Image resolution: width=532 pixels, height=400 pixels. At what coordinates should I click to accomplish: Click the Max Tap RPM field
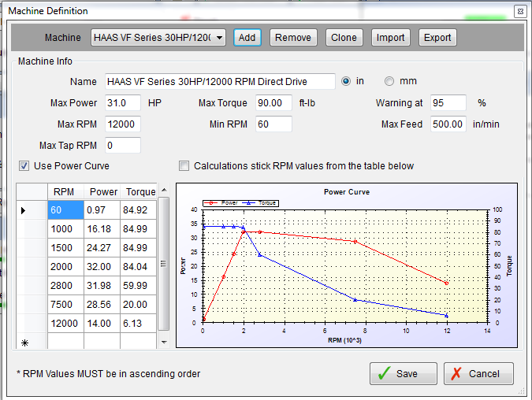[x=122, y=146]
